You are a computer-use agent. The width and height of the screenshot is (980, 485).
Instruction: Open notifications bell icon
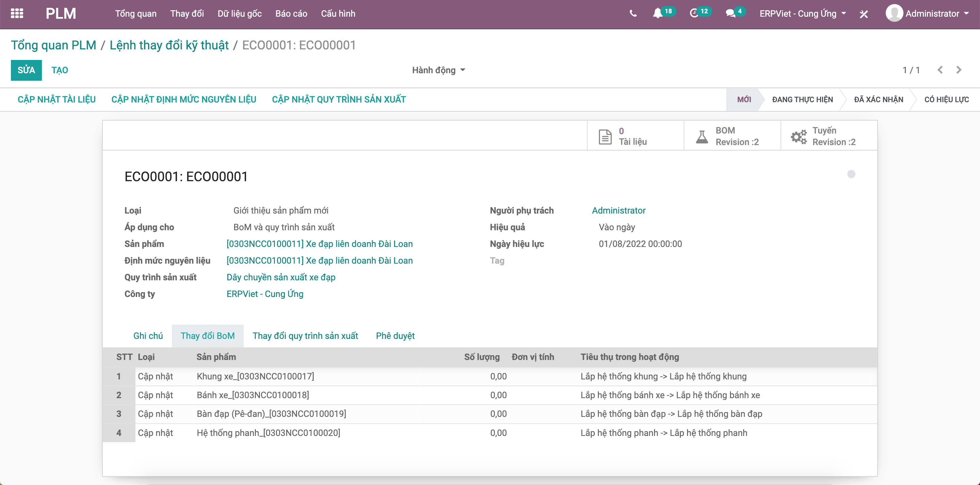[x=657, y=14]
